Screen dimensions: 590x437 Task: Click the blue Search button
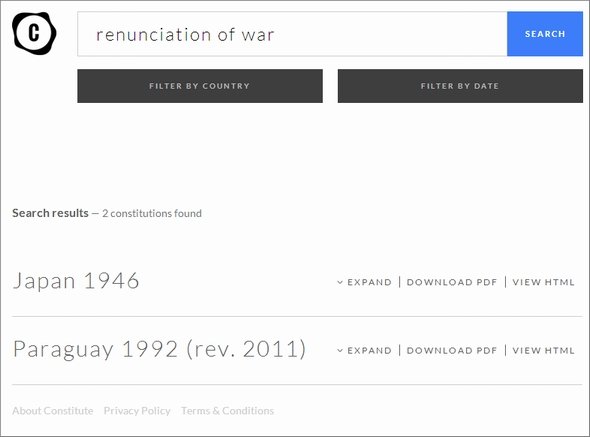point(545,34)
